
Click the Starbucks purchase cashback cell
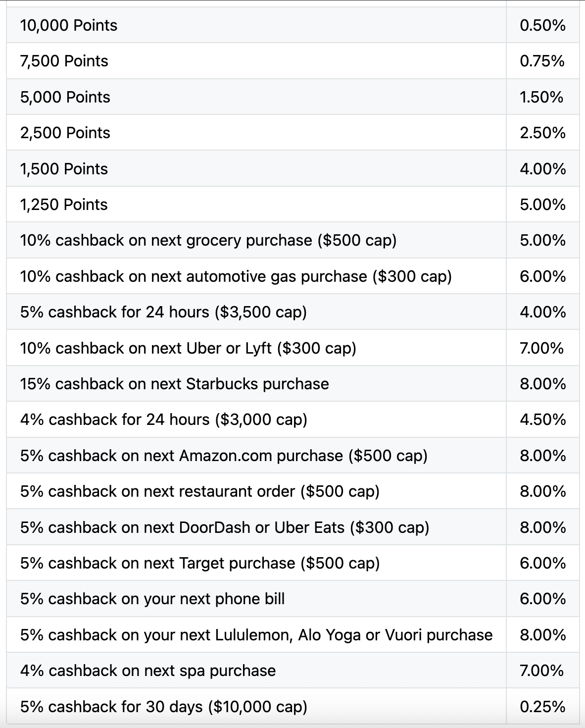coord(175,384)
